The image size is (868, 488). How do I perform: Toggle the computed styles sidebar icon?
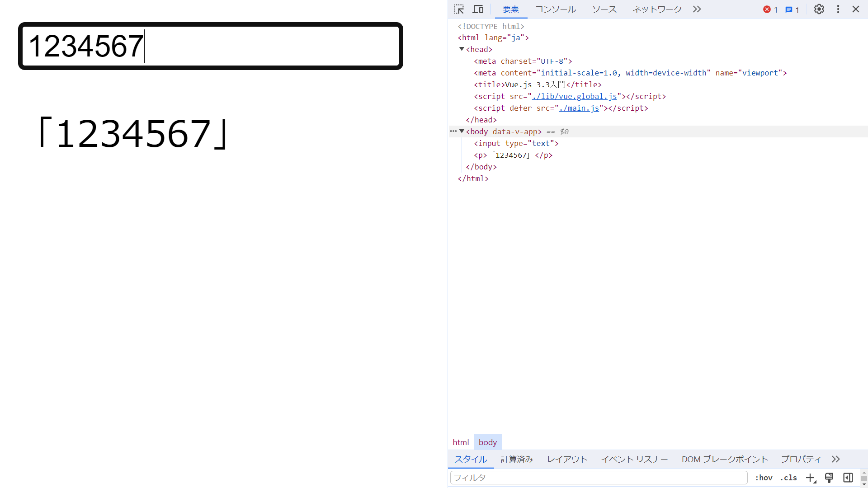click(x=848, y=478)
